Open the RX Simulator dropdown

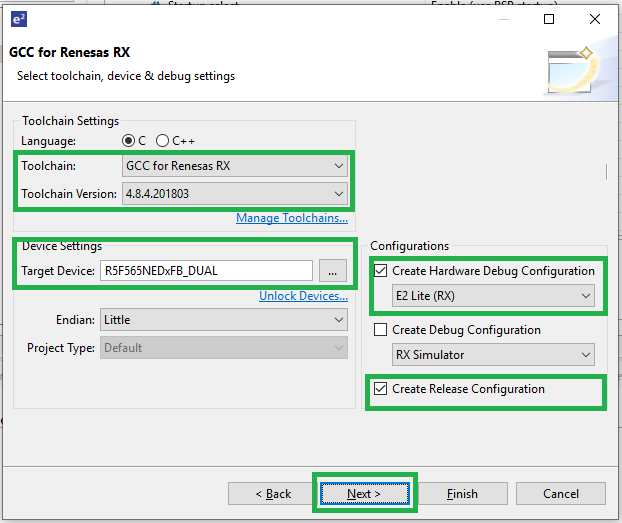493,354
